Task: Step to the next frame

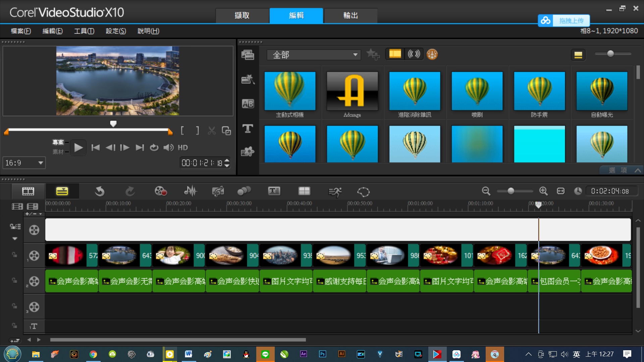Action: pyautogui.click(x=125, y=147)
